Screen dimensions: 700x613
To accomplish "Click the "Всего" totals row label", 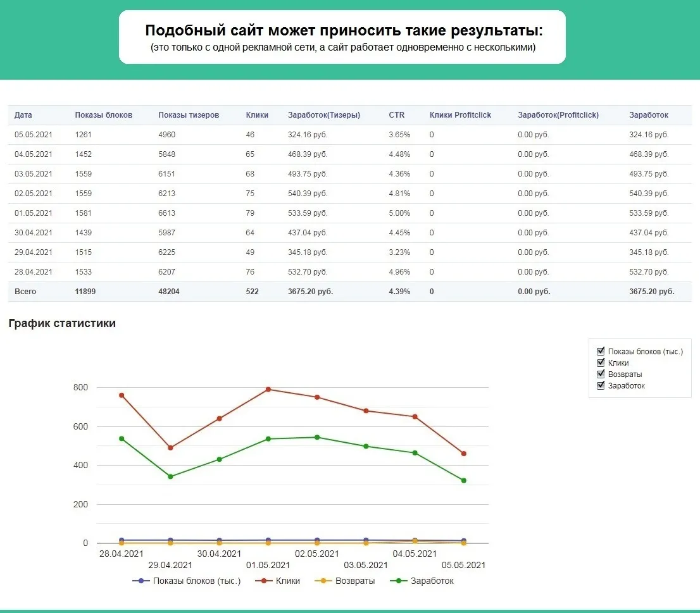I will pyautogui.click(x=25, y=292).
